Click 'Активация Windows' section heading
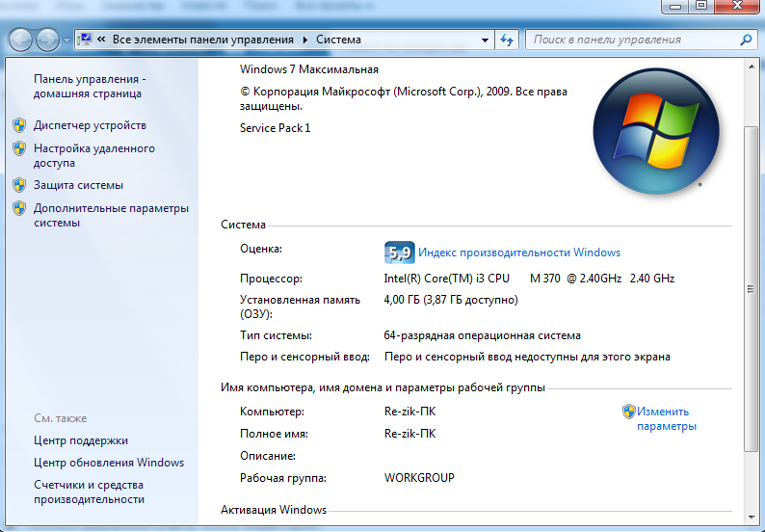This screenshot has width=765, height=532. (x=274, y=510)
